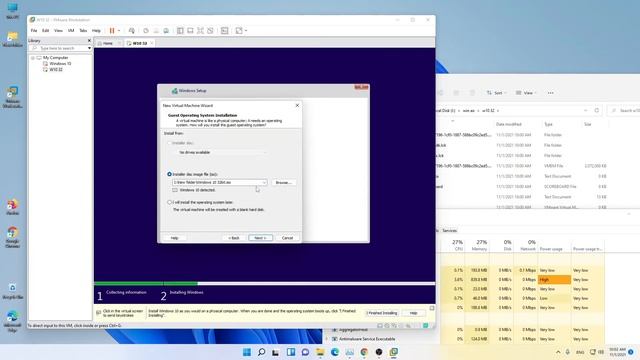Viewport: 640px width, 360px height.
Task: Pause the virtual machine from the VMware toolbar
Action: 112,31
